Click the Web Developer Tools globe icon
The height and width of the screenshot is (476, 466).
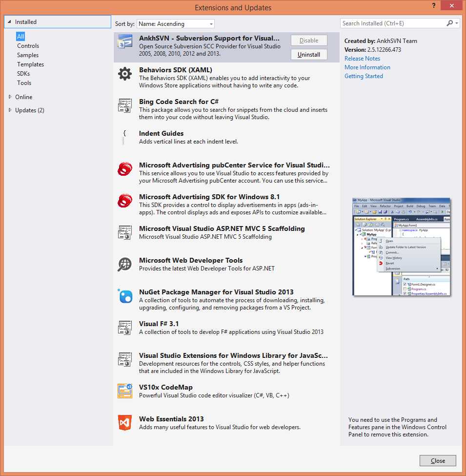click(125, 264)
